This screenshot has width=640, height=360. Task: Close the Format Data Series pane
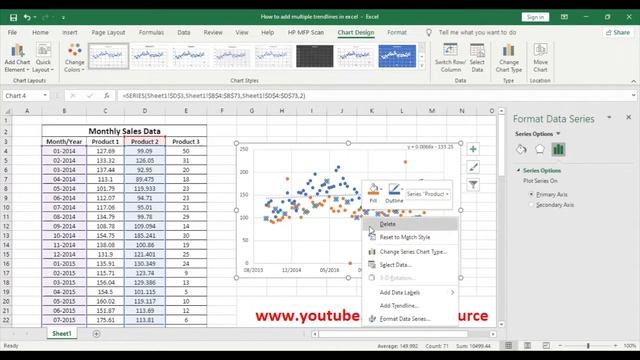(x=629, y=118)
